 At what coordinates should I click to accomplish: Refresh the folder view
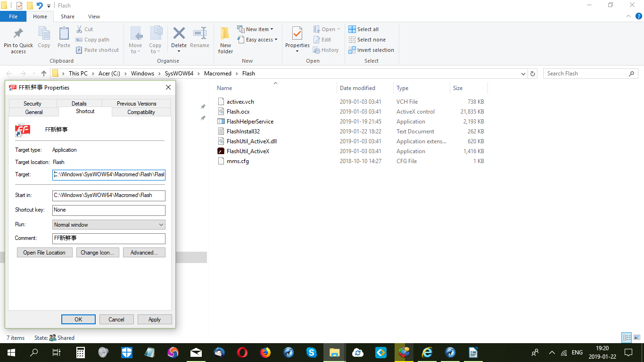click(533, 74)
